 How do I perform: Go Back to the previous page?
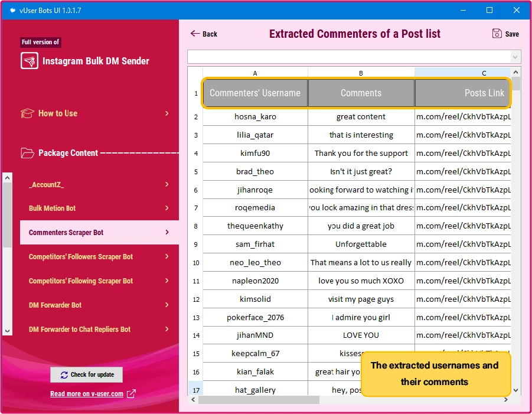(204, 34)
